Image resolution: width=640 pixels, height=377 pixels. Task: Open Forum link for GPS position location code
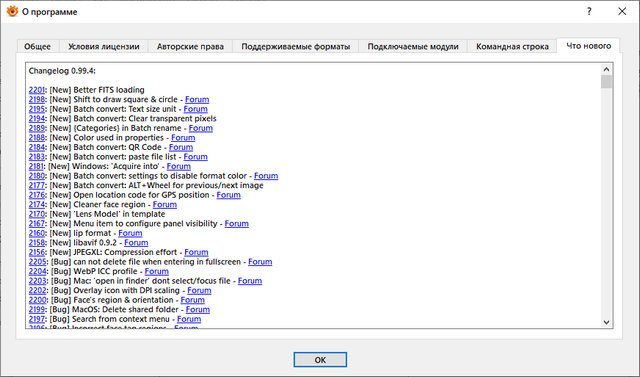pyautogui.click(x=229, y=195)
